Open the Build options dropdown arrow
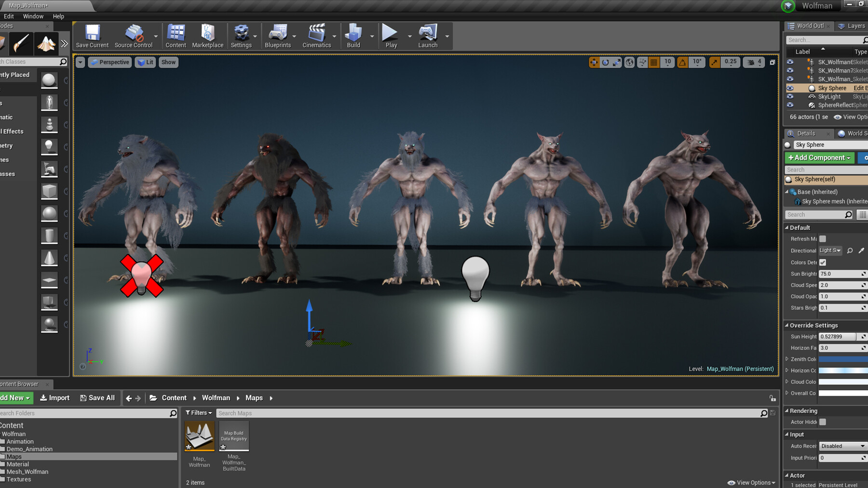Screen dimensions: 868x488 (x=372, y=36)
